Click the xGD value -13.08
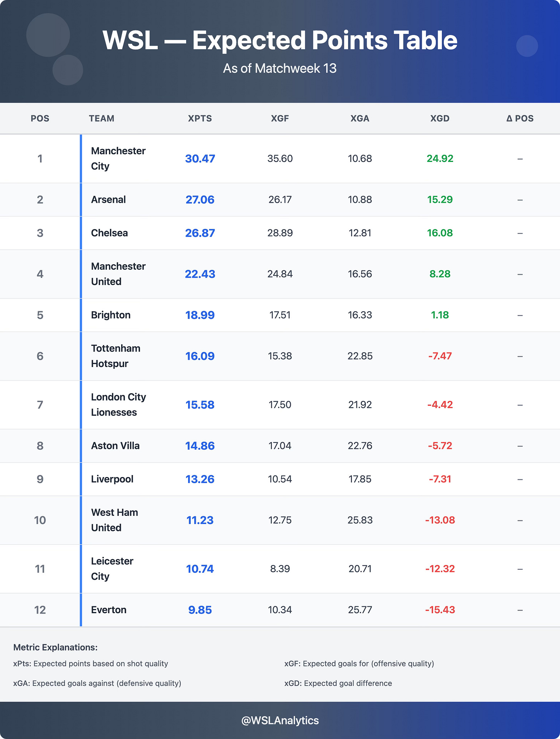The width and height of the screenshot is (560, 739). pyautogui.click(x=440, y=520)
